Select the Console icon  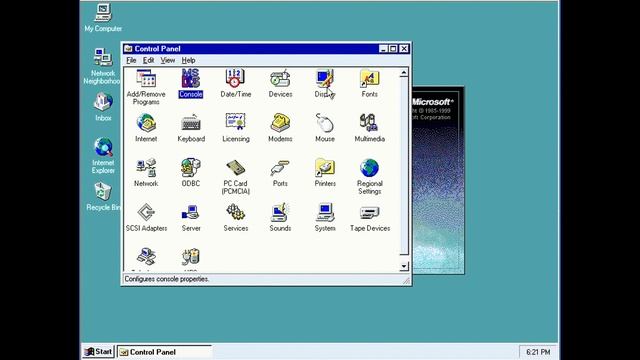191,83
